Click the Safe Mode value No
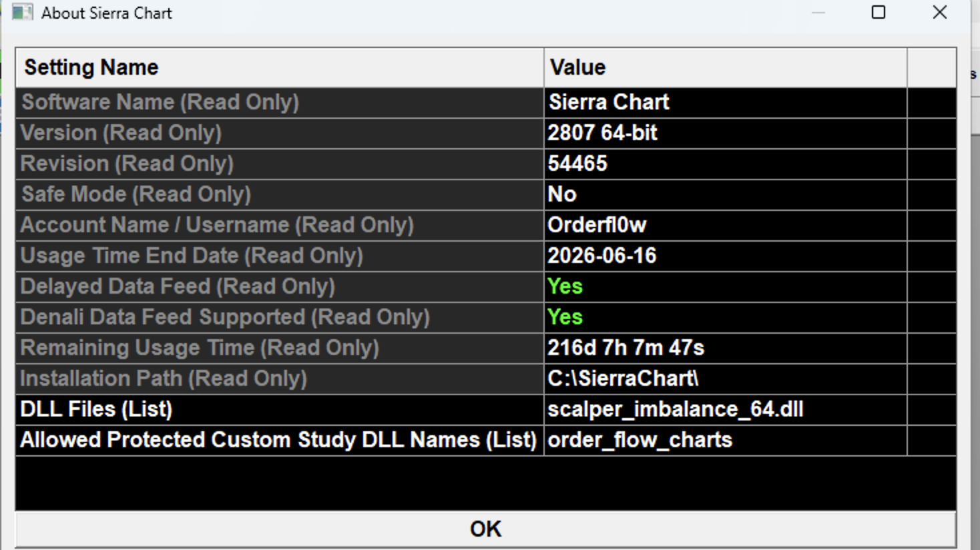 tap(562, 194)
